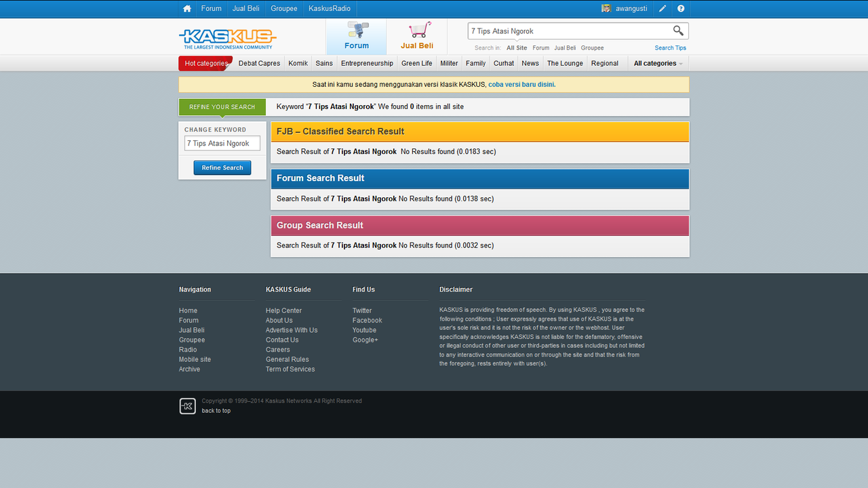The image size is (868, 488).
Task: Open footer Groupee link
Action: pyautogui.click(x=192, y=340)
